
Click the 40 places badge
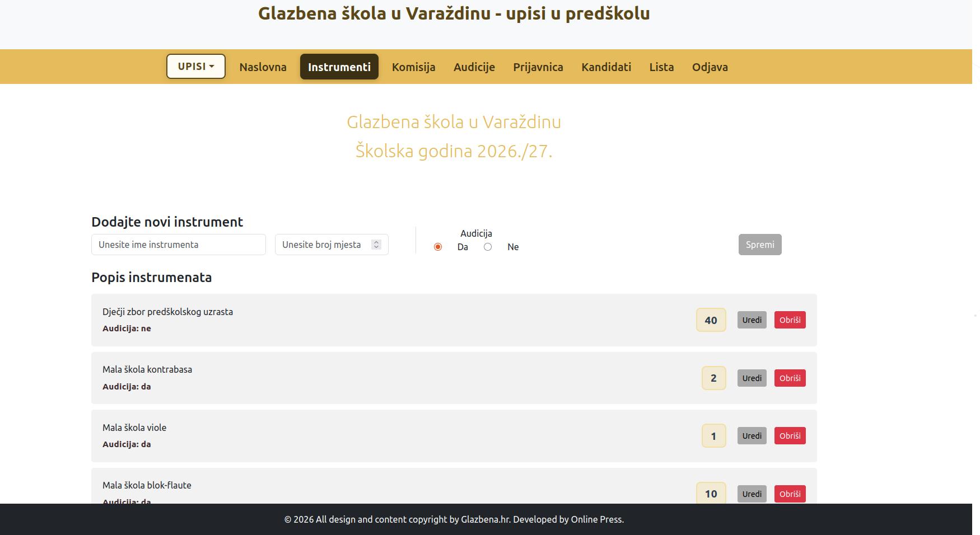(711, 320)
